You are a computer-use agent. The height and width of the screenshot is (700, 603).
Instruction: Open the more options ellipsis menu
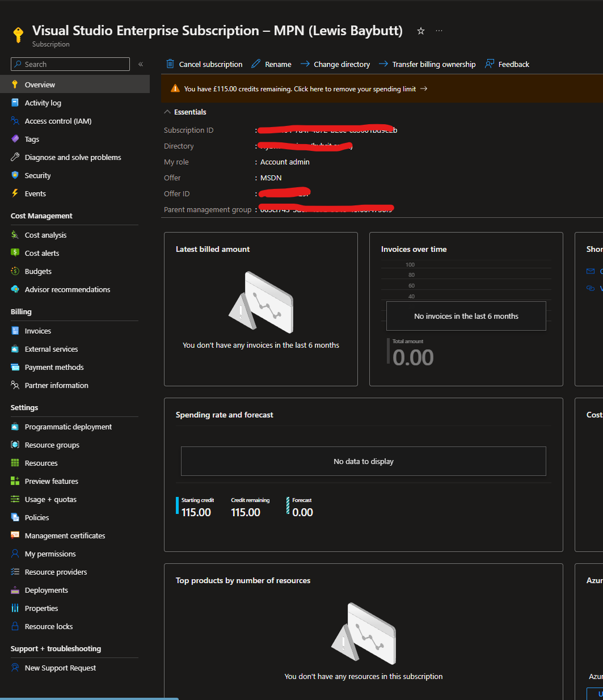click(x=439, y=31)
